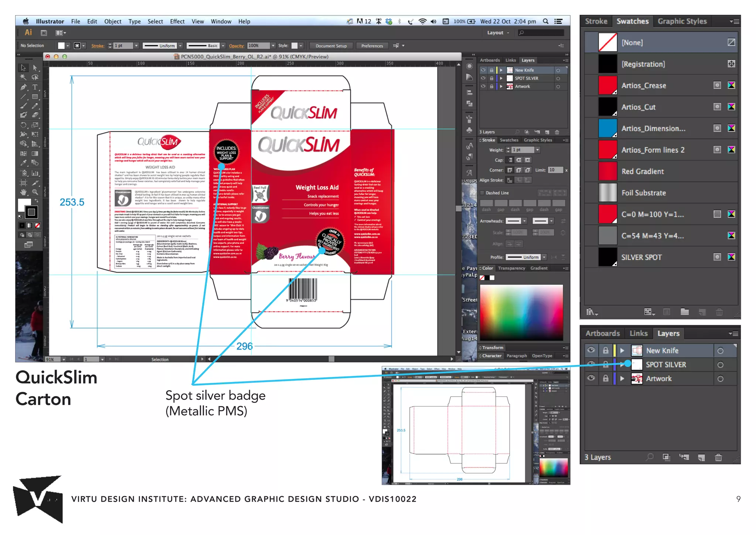756x535 pixels.
Task: Open the Window menu
Action: (x=221, y=21)
